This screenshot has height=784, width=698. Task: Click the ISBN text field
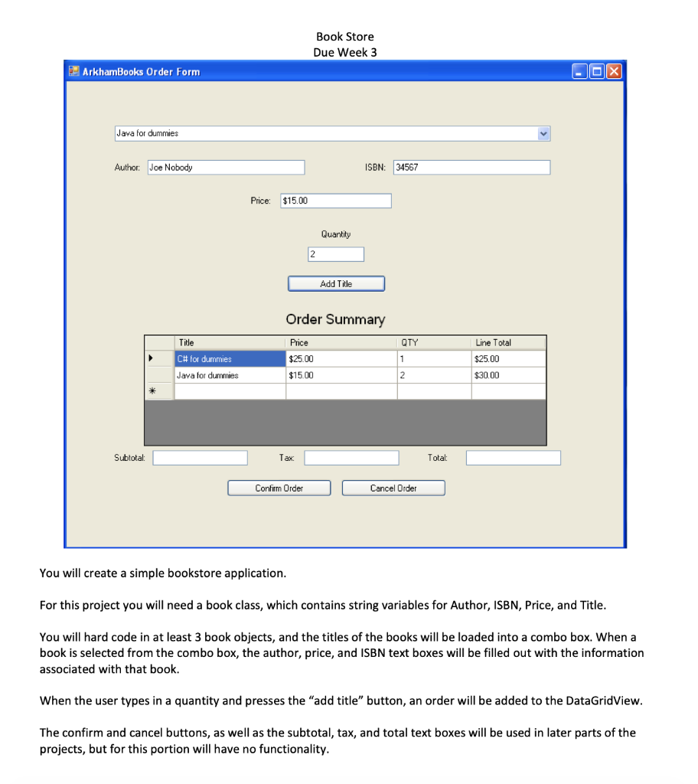(x=471, y=167)
